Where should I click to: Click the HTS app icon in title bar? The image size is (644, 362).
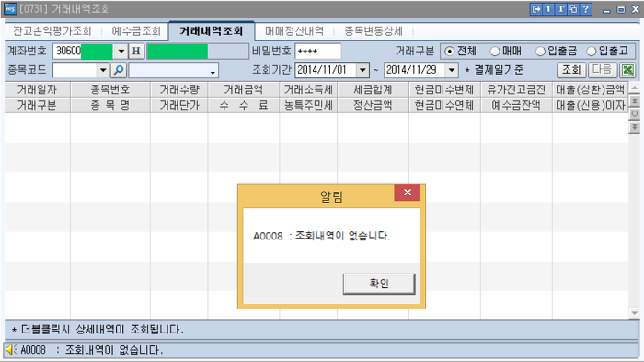pyautogui.click(x=10, y=8)
